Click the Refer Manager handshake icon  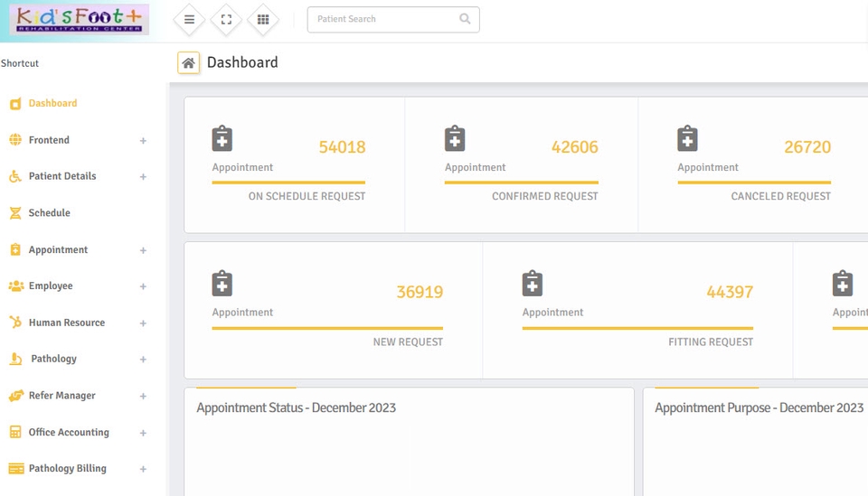(16, 396)
